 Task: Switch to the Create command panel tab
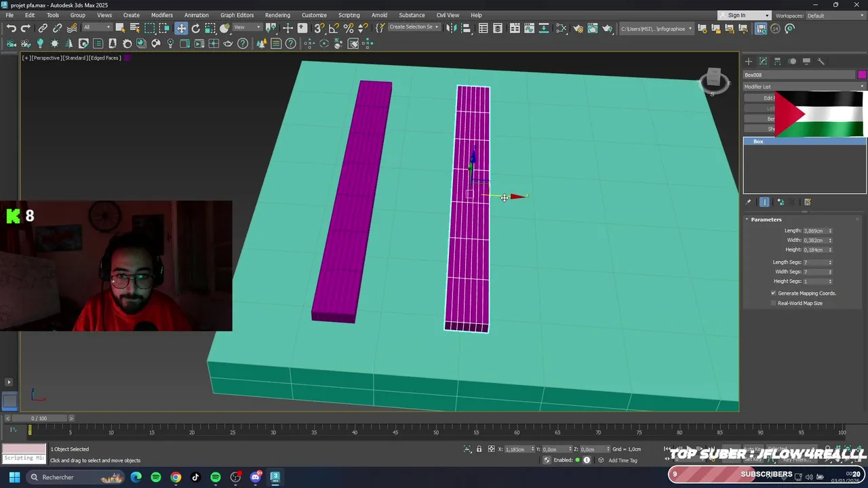[x=749, y=61]
